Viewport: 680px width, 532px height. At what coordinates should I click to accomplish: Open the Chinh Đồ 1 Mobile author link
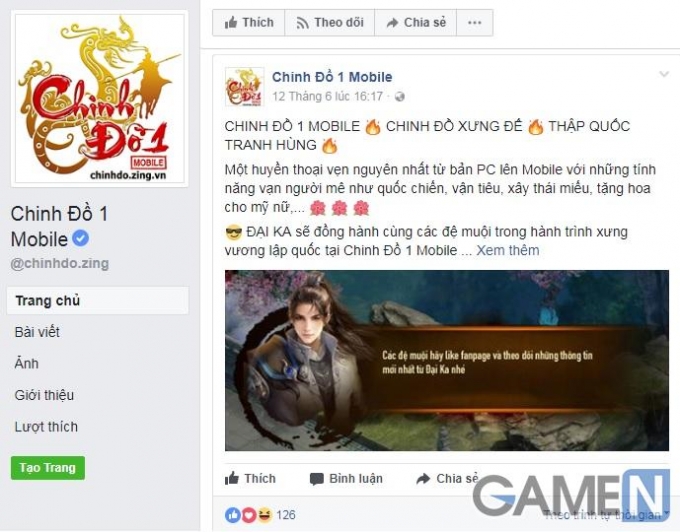tap(332, 77)
